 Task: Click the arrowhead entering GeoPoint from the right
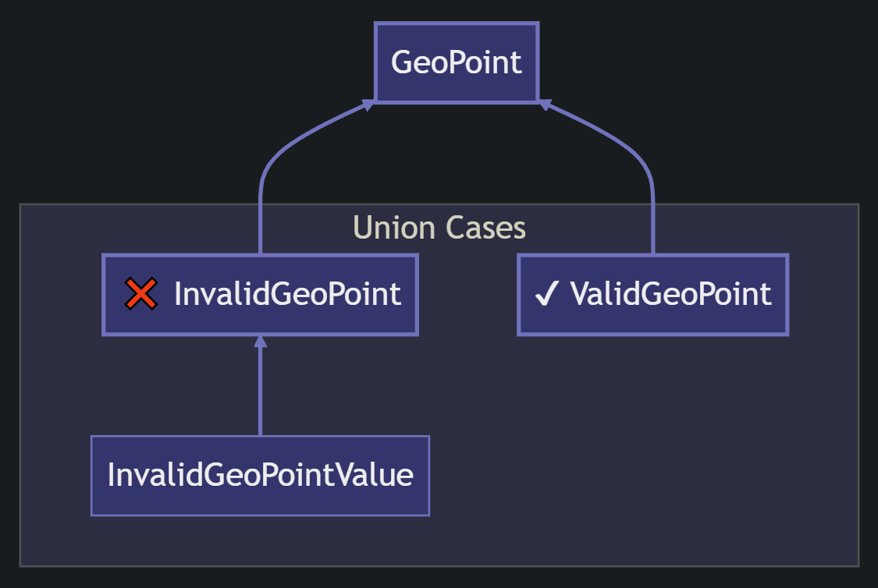coord(545,104)
